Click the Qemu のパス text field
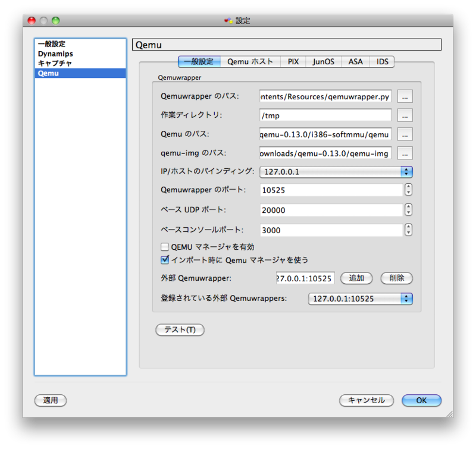Image resolution: width=476 pixels, height=449 pixels. (325, 134)
